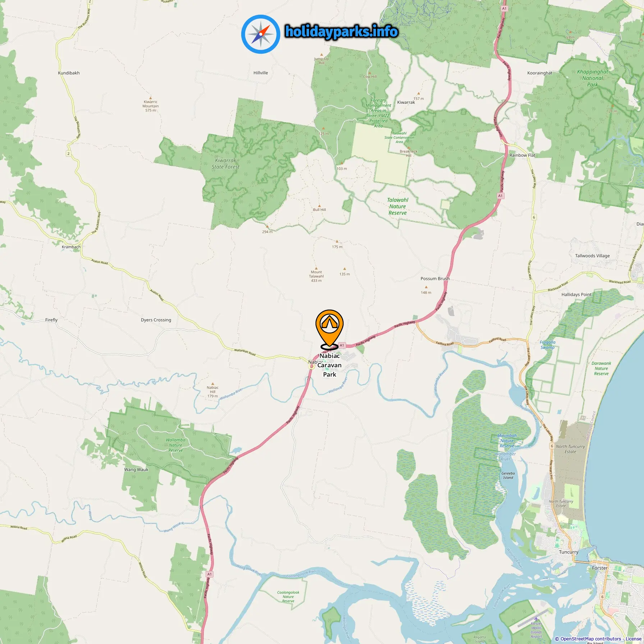Click the Krambach village label

coord(71,247)
